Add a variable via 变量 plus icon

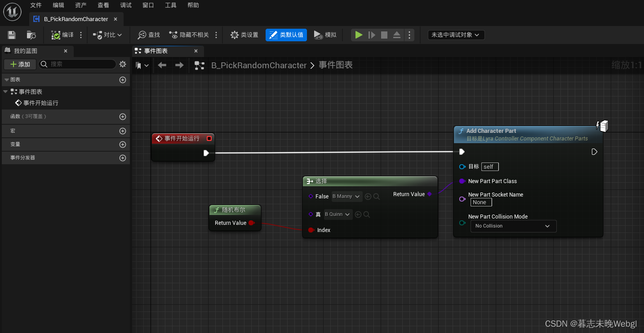click(123, 145)
